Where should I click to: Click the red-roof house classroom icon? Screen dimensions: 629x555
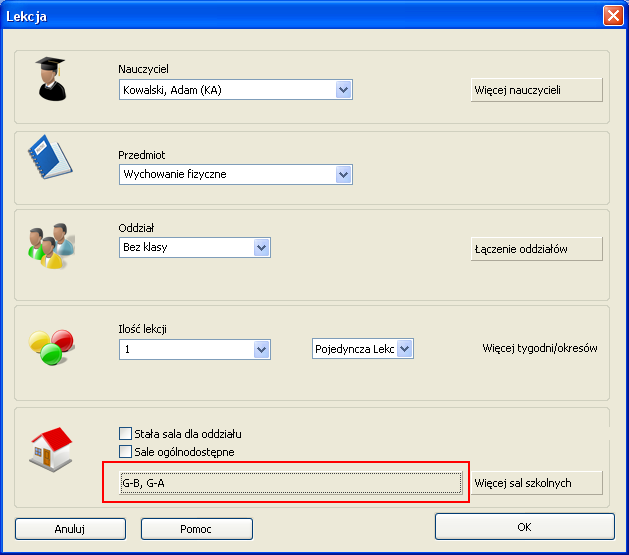51,449
